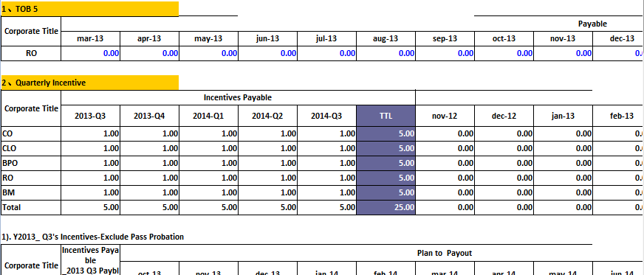This screenshot has width=644, height=275.
Task: Select the purple TTL column header
Action: coord(386,116)
